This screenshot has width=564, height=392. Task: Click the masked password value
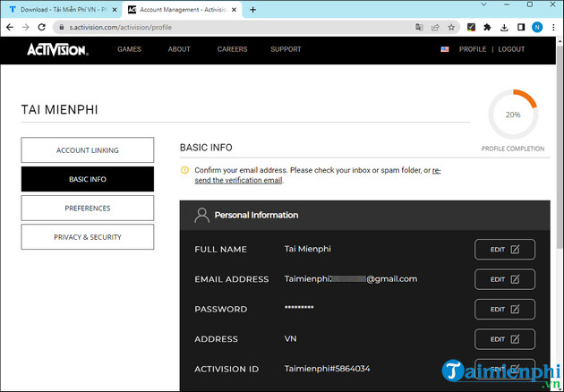[x=299, y=308]
